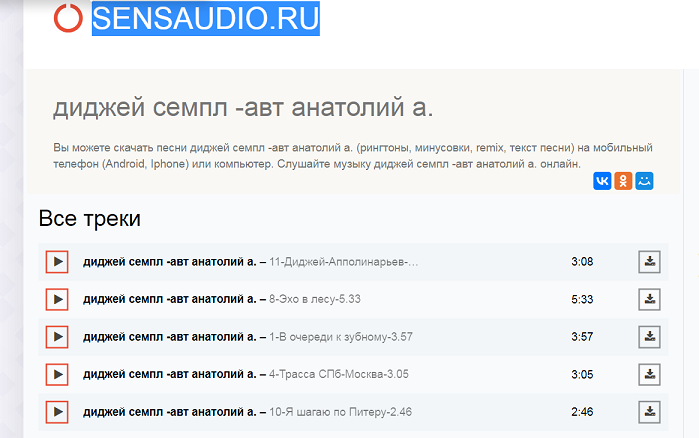Click the red circle site logo
699x438 pixels.
(68, 18)
